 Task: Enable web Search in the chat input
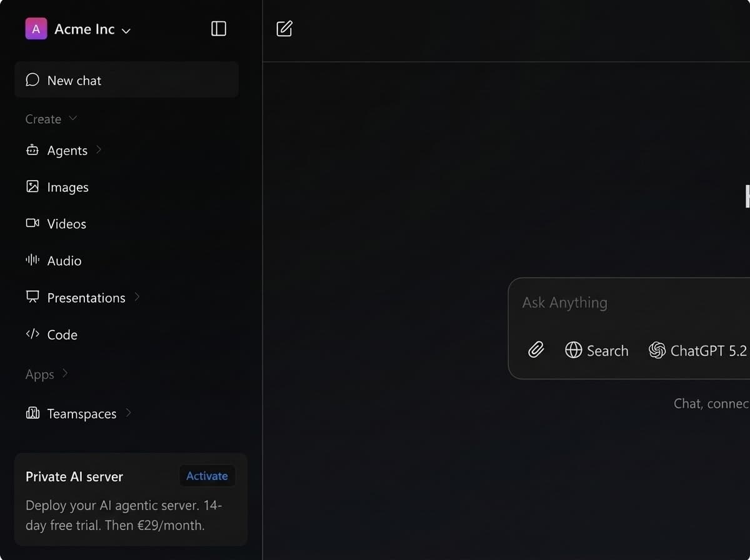click(597, 350)
